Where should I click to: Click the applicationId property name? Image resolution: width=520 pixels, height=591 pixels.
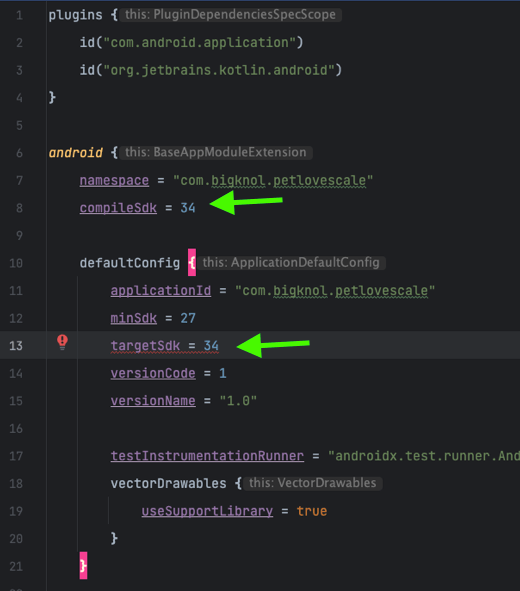point(161,291)
